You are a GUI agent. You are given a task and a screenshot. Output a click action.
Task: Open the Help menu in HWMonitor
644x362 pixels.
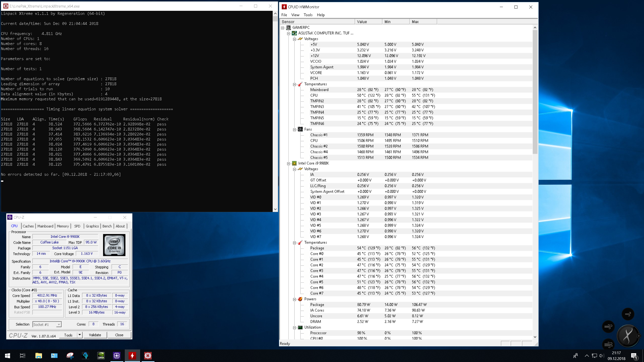(321, 15)
